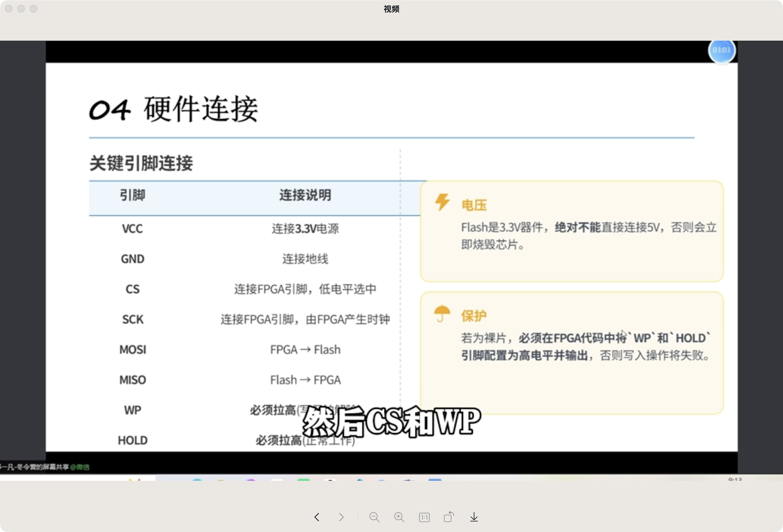Go to the previous image
This screenshot has width=783, height=532.
tap(316, 517)
